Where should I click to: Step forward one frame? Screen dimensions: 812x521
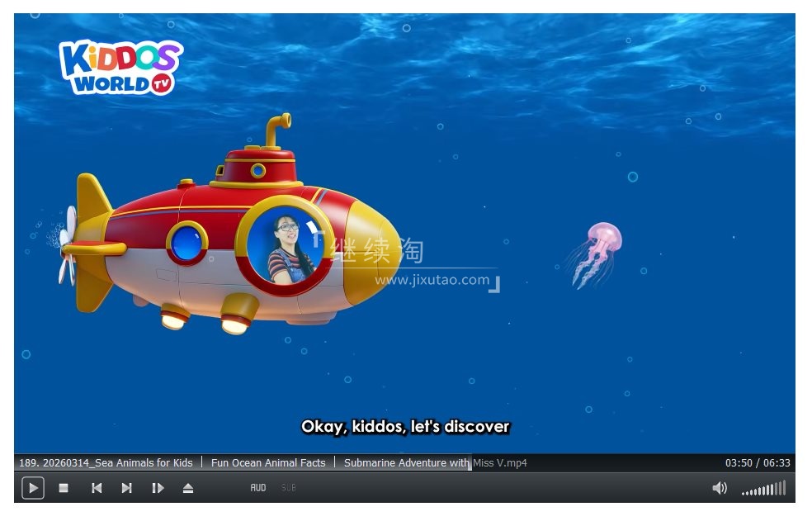(x=158, y=488)
